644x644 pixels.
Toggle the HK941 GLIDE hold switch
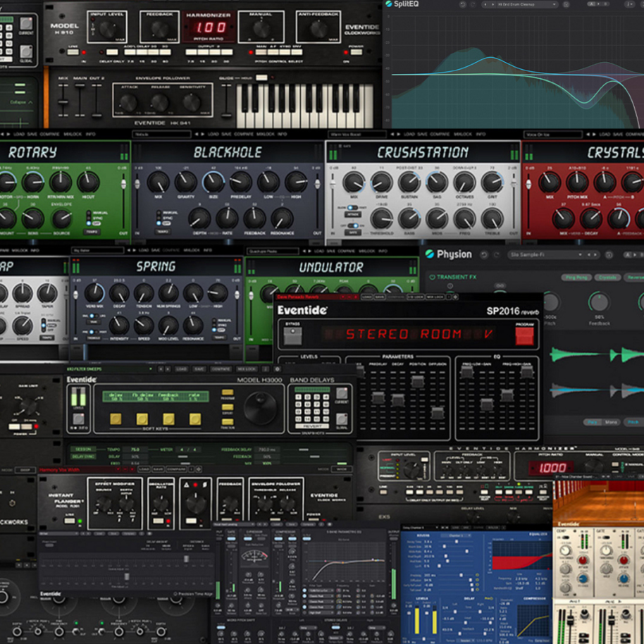(261, 78)
